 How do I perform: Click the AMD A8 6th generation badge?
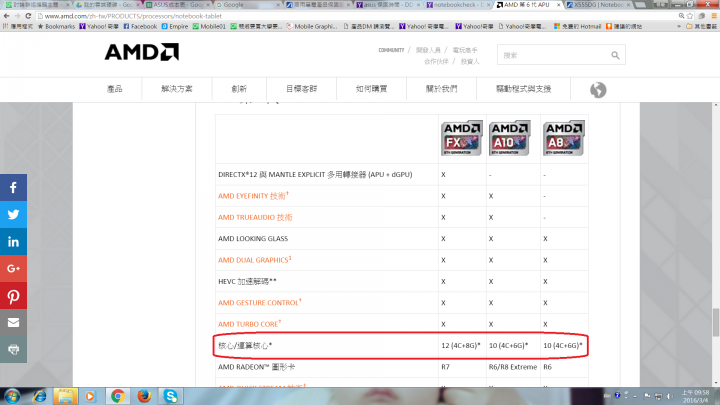563,138
